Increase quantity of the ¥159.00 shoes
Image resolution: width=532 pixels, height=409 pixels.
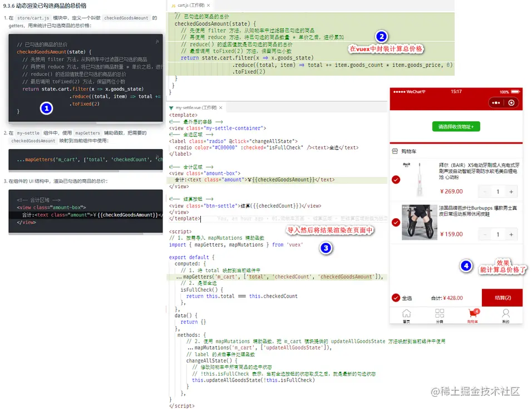tap(511, 234)
